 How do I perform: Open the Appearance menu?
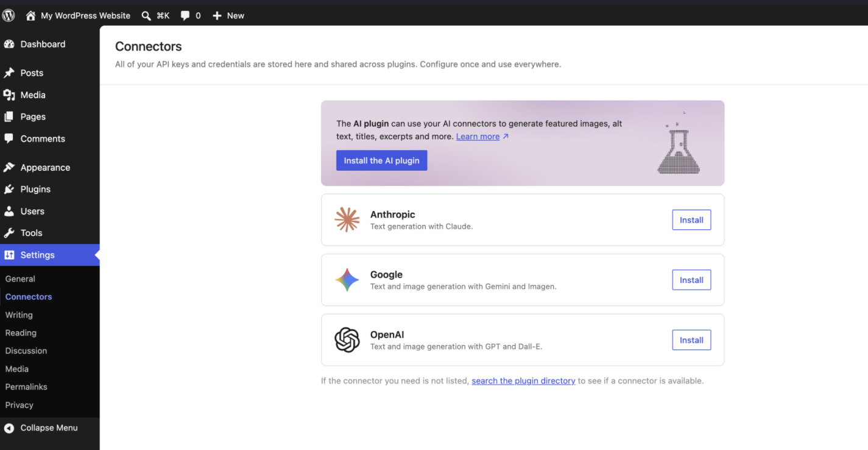[x=50, y=167]
